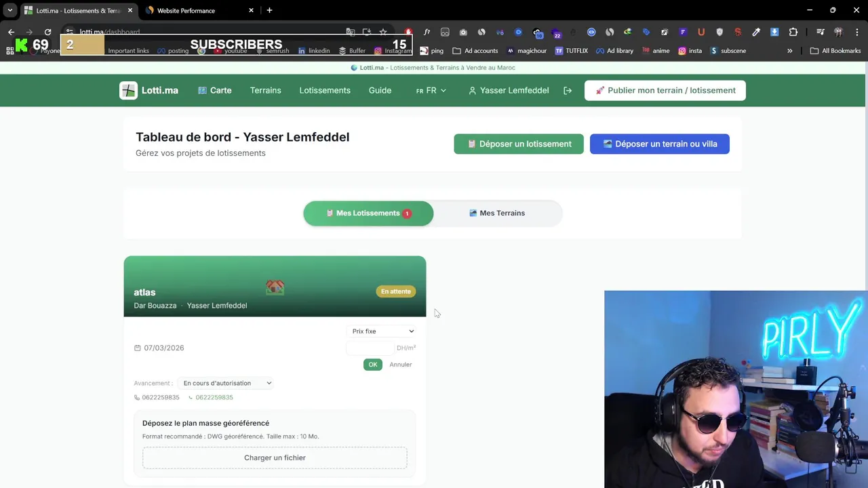The width and height of the screenshot is (868, 488).
Task: Click the 07/03/2026 date text
Action: click(x=163, y=348)
